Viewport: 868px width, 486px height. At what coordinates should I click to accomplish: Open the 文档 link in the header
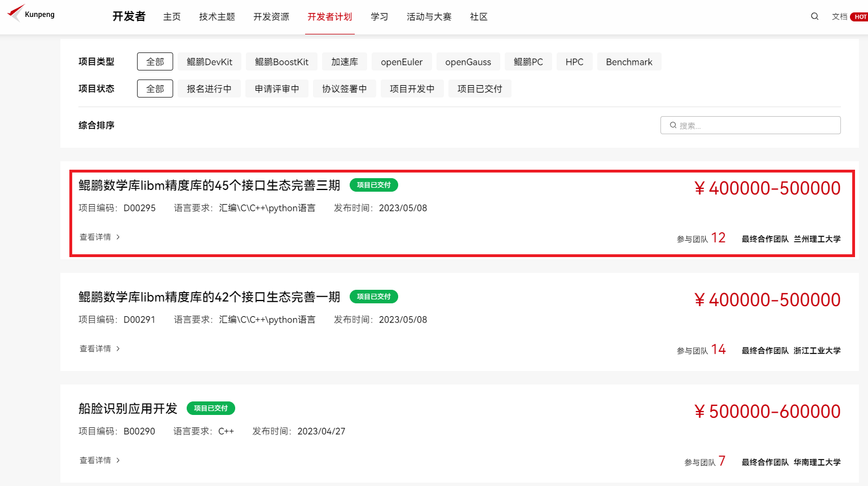pyautogui.click(x=839, y=17)
